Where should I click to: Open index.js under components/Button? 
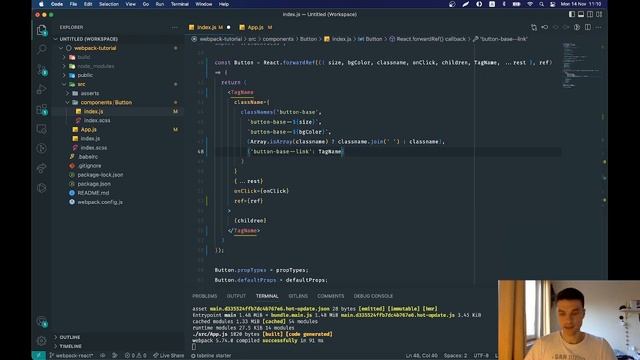pos(93,111)
